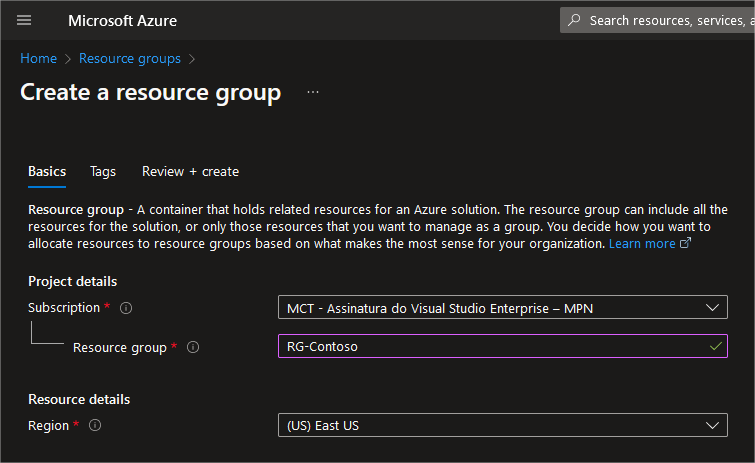Click the green validation checkmark
755x463 pixels.
click(x=716, y=346)
